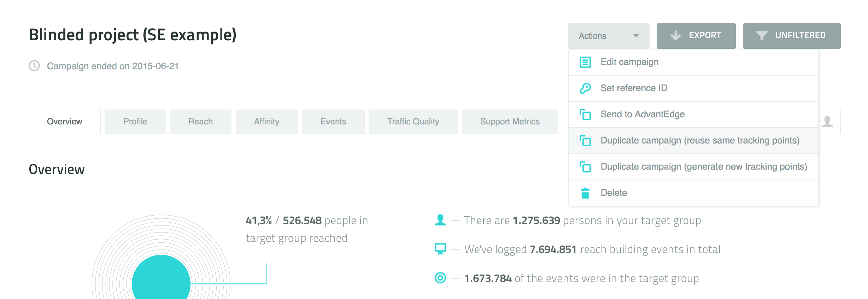Choose Set reference ID
Image resolution: width=868 pixels, height=299 pixels.
pos(693,88)
